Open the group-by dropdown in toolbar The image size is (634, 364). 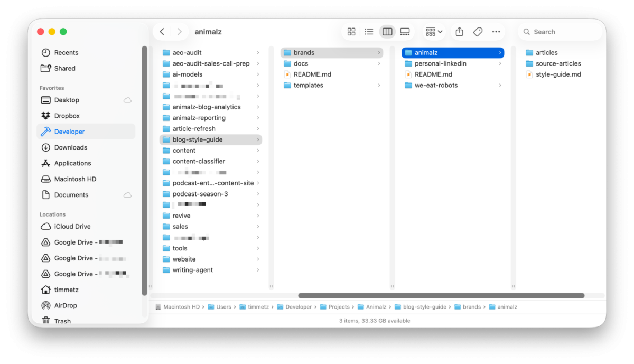pyautogui.click(x=434, y=32)
